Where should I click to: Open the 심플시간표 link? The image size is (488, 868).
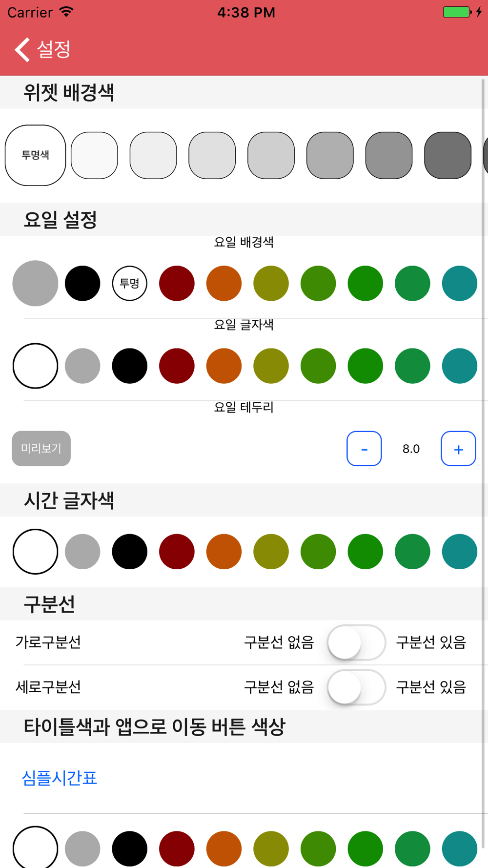pyautogui.click(x=60, y=778)
